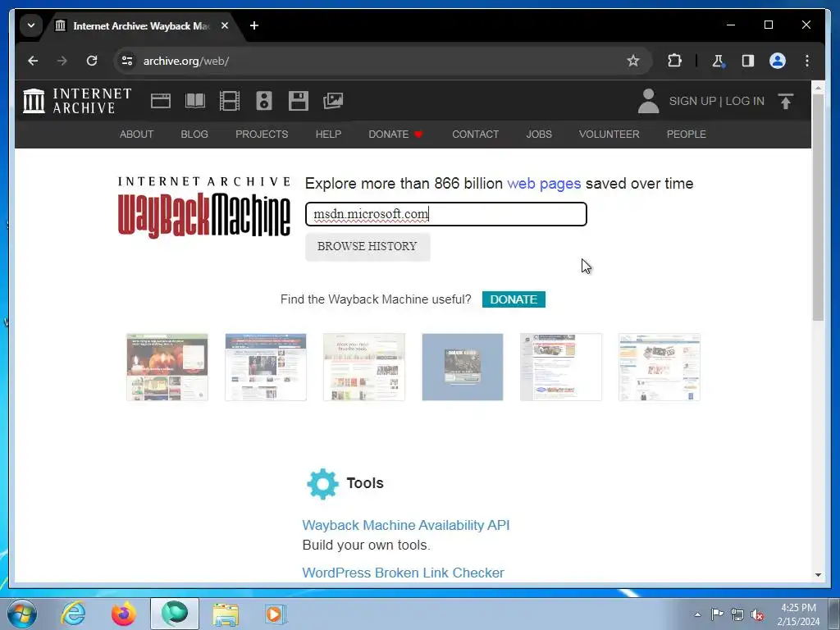Open Wayback Machine Availability API link
840x630 pixels.
coord(406,526)
